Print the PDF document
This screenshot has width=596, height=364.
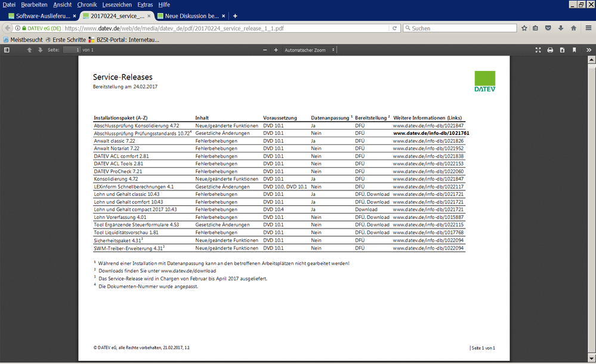[550, 50]
